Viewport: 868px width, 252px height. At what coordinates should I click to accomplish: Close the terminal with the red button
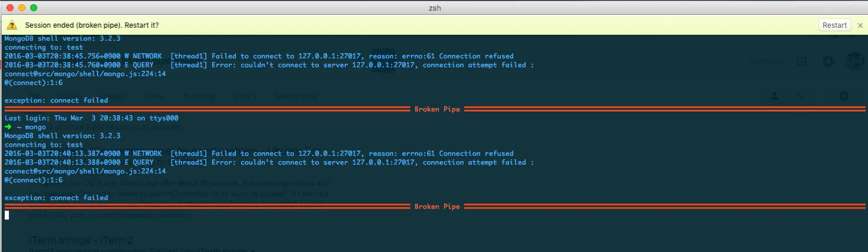[10, 8]
